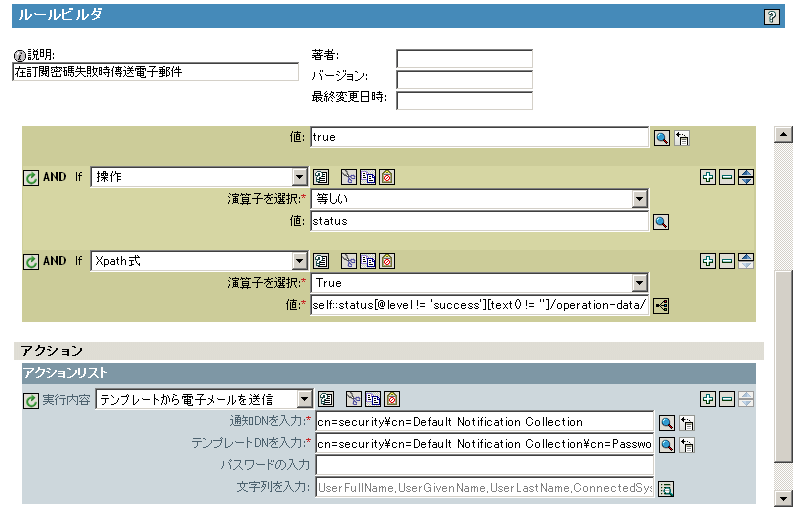Viewport: 793px width, 507px height.
Task: Browse for the テンプレートDN object
Action: tap(667, 445)
